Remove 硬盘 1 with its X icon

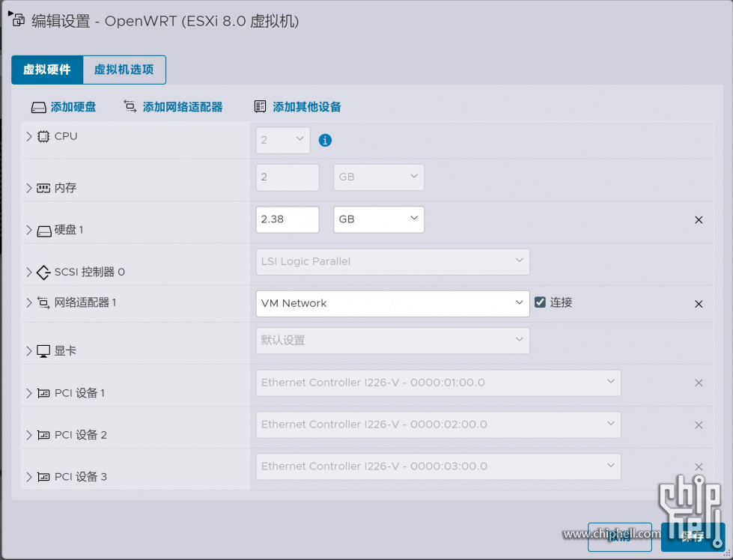point(699,219)
